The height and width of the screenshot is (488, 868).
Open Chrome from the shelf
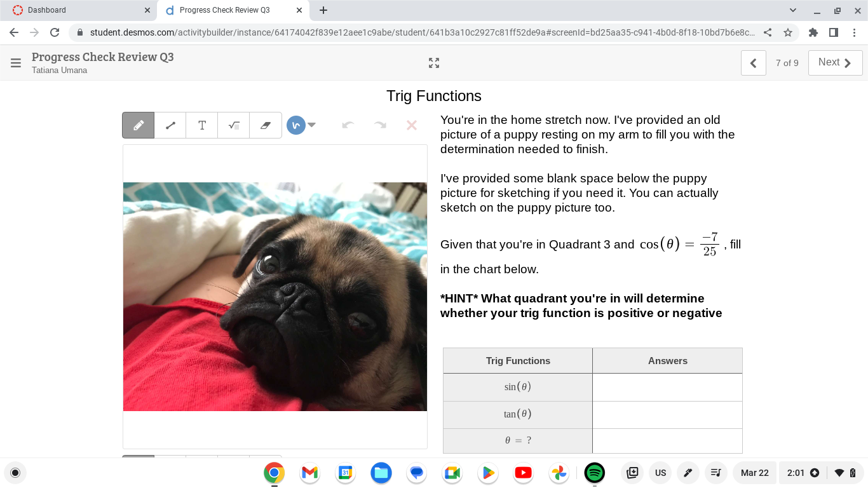click(275, 473)
